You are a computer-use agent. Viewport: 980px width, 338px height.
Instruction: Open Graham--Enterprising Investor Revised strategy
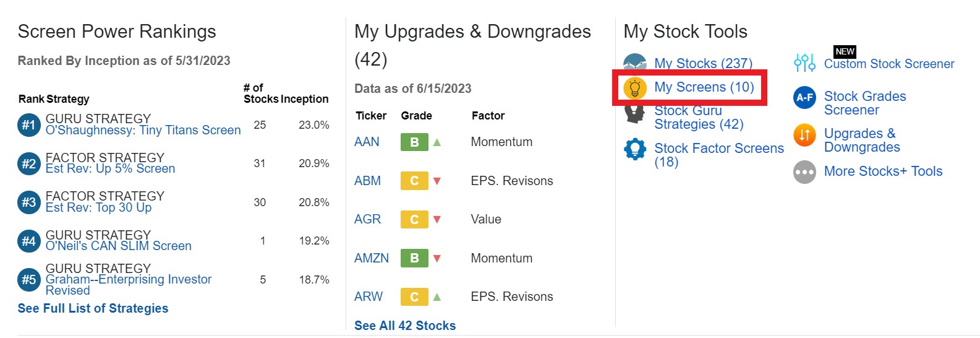click(129, 285)
